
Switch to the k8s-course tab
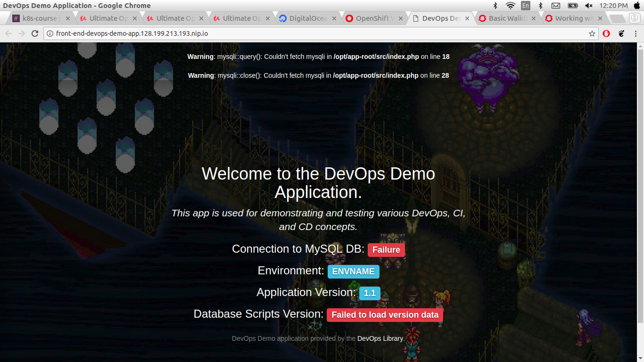coord(41,18)
